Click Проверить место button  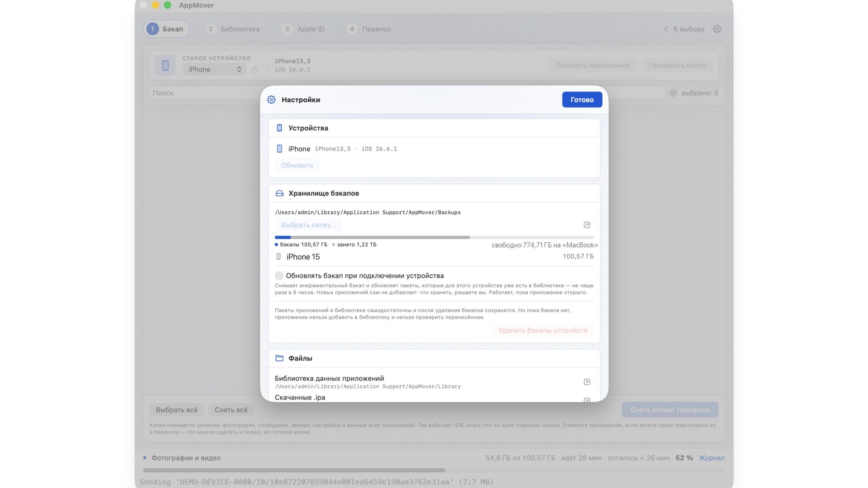pos(677,65)
